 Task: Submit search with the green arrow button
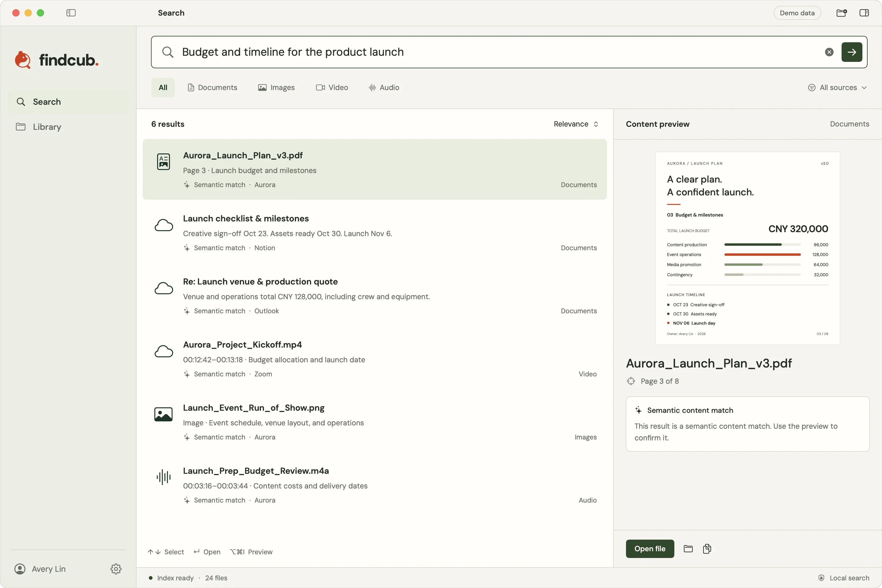tap(852, 52)
